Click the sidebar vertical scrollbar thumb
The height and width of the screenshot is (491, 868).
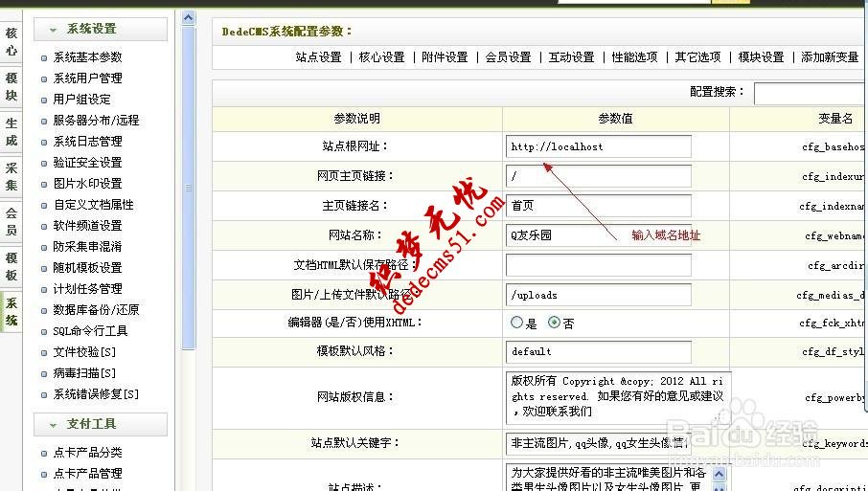click(188, 188)
